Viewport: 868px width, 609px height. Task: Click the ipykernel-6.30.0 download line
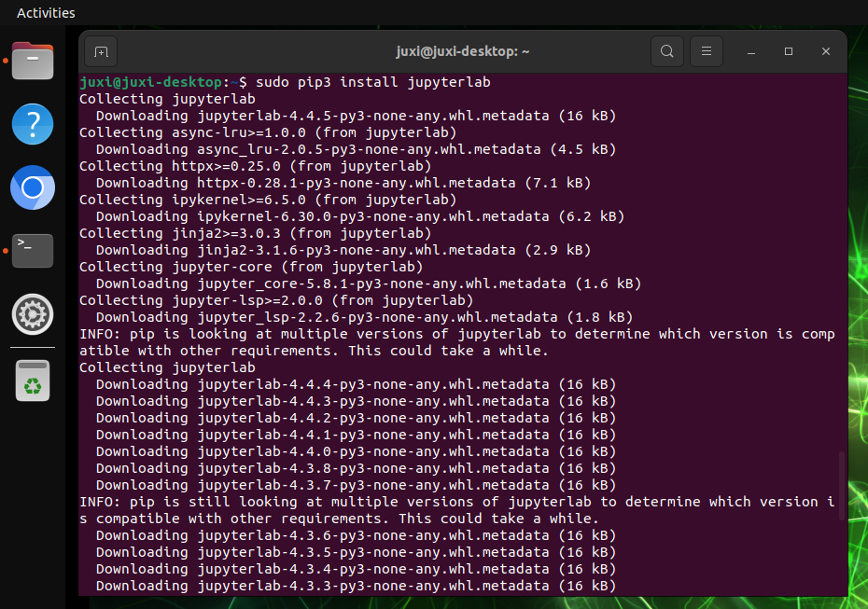[360, 216]
